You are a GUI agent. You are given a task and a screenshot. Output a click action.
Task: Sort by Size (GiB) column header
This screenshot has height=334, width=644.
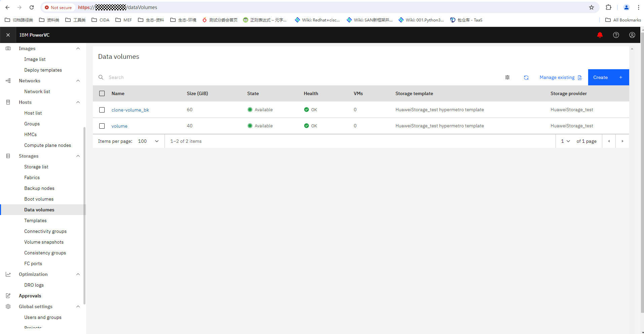tap(197, 93)
